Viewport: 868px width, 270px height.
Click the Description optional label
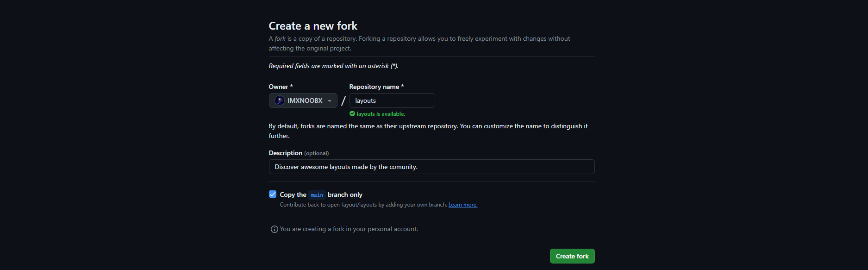coord(298,153)
